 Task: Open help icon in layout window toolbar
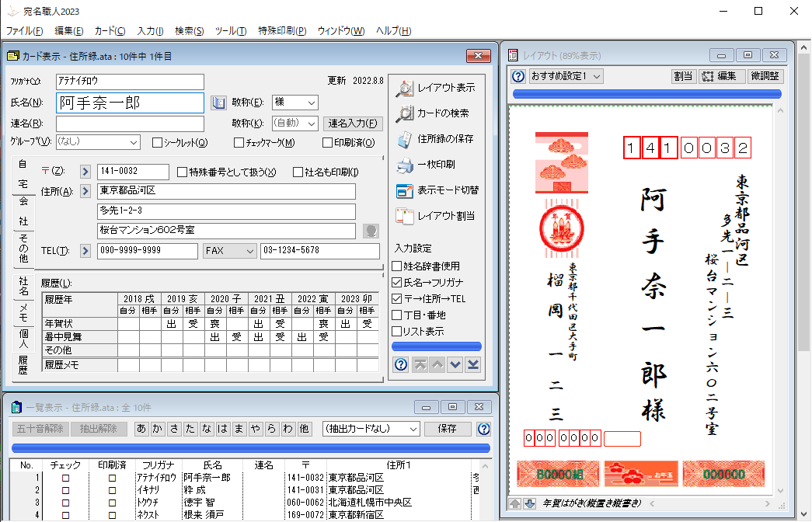(518, 76)
